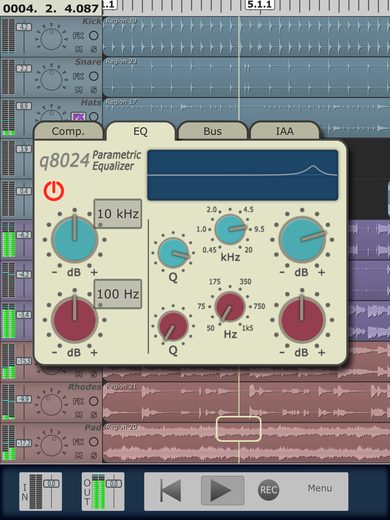390x520 pixels.
Task: Arm the Kick track record circle
Action: click(94, 36)
